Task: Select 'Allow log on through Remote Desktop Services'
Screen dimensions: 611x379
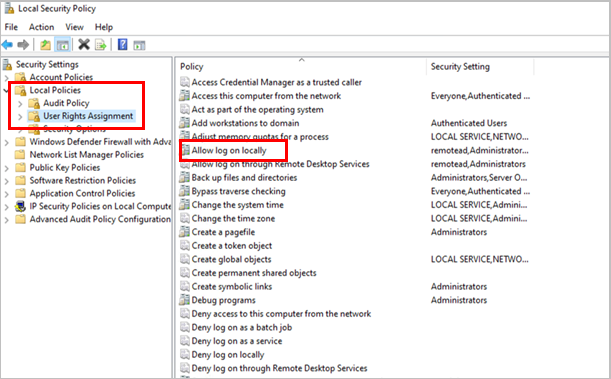Action: click(280, 164)
